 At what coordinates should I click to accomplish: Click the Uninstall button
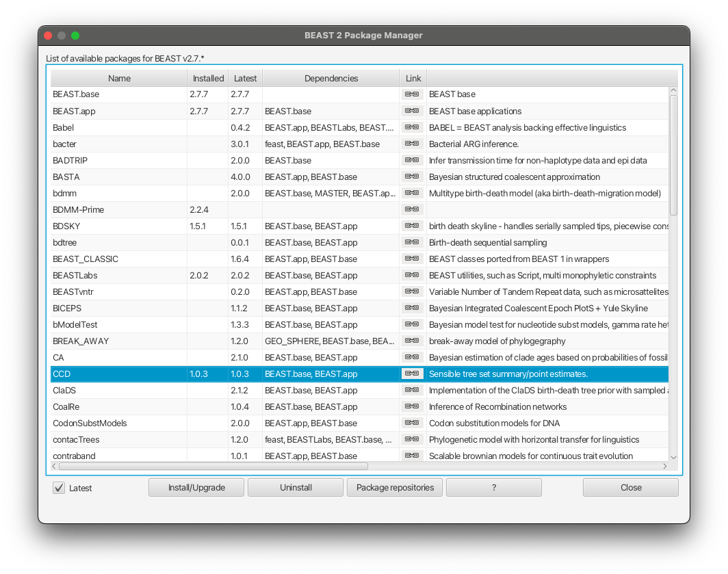point(296,488)
